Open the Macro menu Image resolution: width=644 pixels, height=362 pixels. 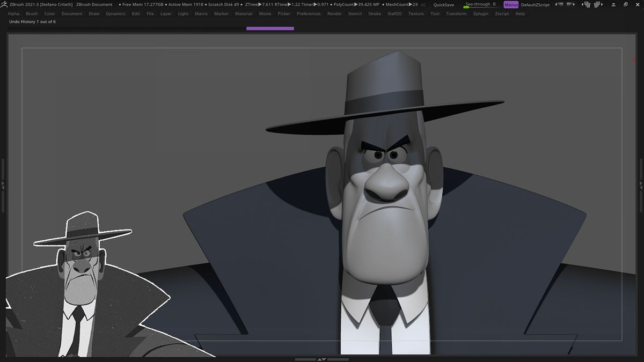[x=201, y=13]
